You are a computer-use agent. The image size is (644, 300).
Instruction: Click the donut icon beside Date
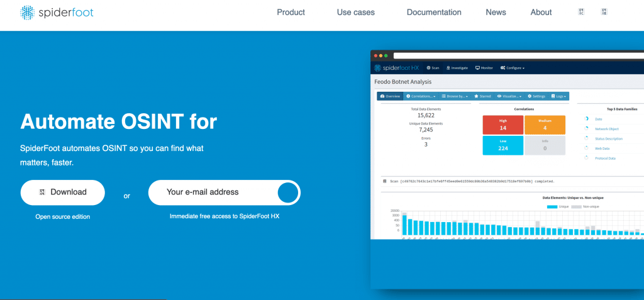586,119
